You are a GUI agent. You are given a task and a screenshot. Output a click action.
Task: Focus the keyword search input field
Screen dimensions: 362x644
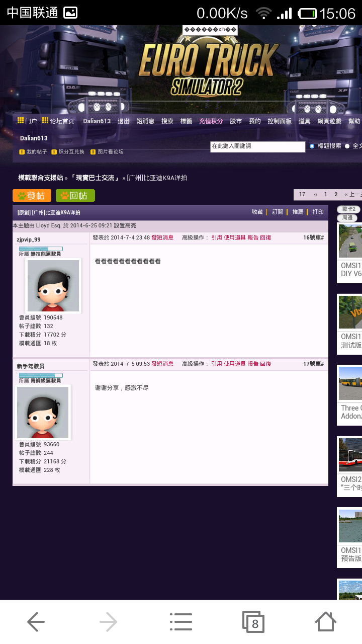(257, 146)
